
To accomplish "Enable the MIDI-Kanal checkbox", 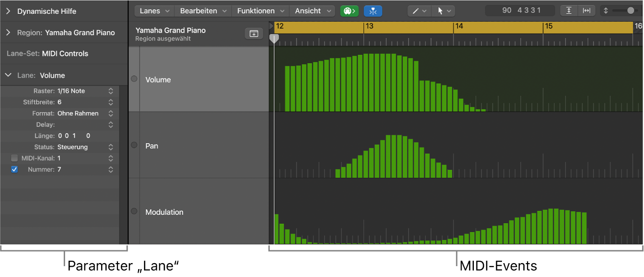I will click(x=14, y=158).
